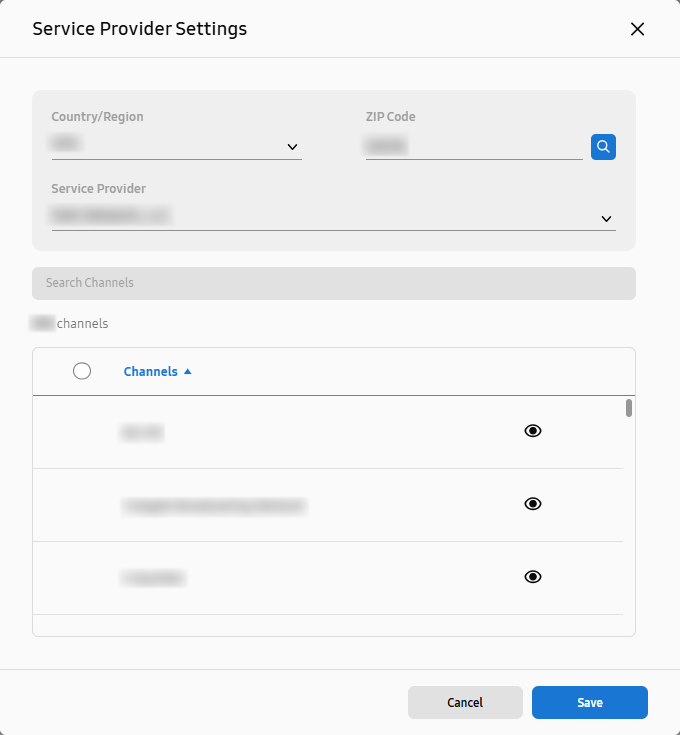Click the blue ZIP code search icon

click(603, 147)
